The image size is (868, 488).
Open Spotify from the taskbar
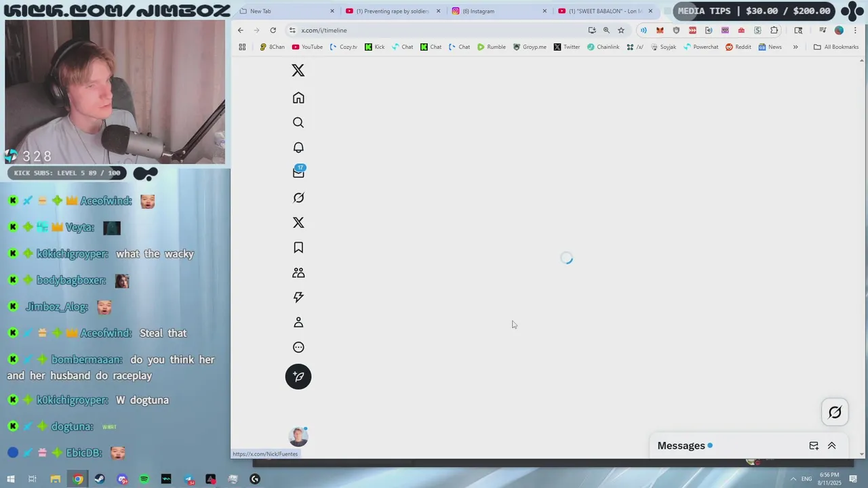(144, 479)
